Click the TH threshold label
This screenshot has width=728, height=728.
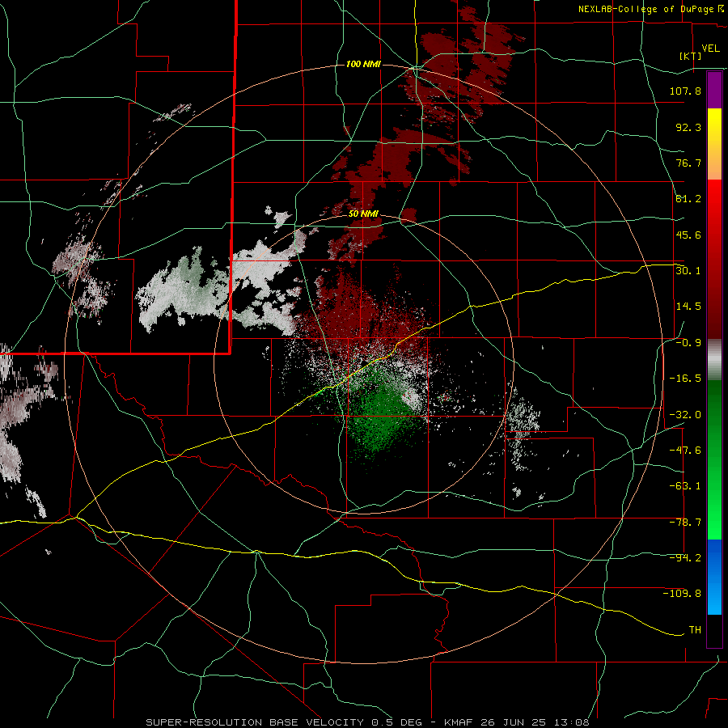coord(695,630)
